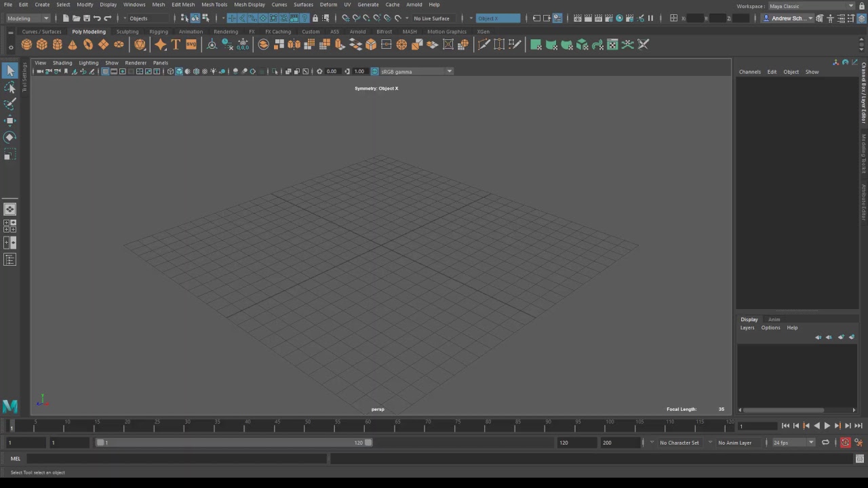Open the Workspace Maya Classic dropdown

811,6
